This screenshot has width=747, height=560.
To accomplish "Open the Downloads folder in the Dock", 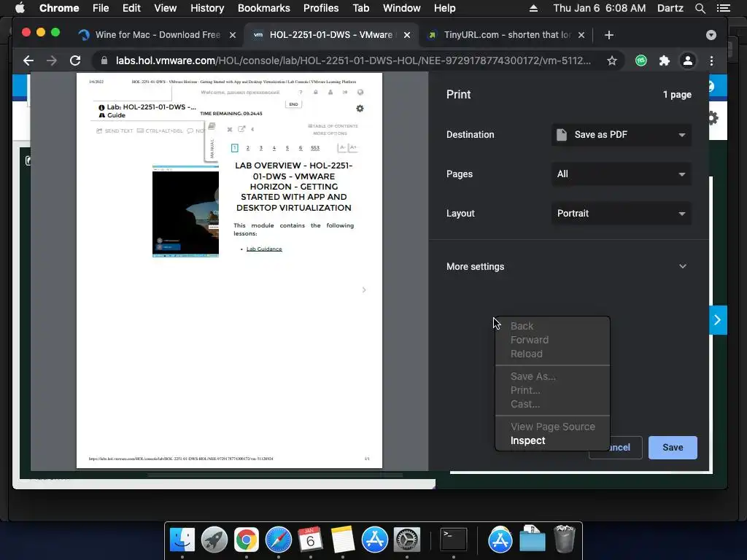I will (x=532, y=539).
